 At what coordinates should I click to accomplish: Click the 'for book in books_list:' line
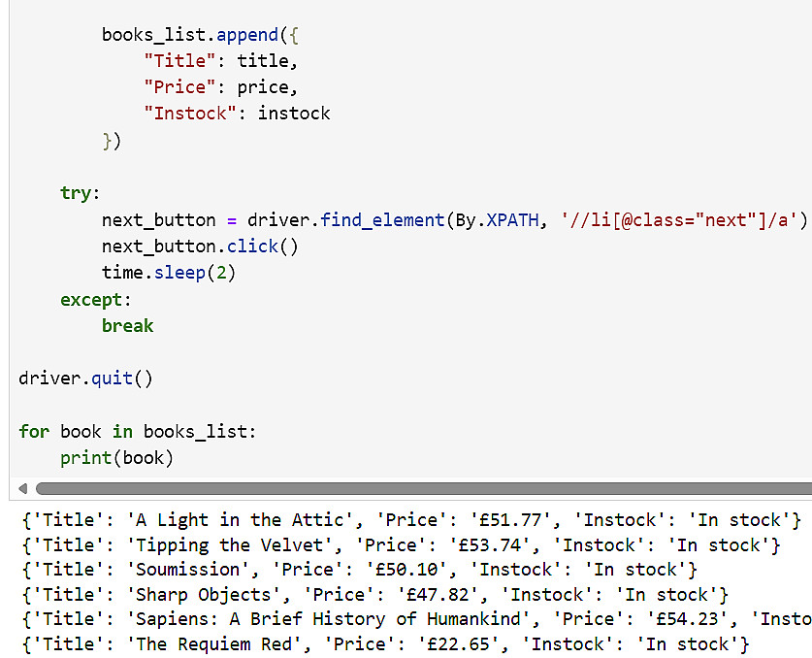[137, 431]
